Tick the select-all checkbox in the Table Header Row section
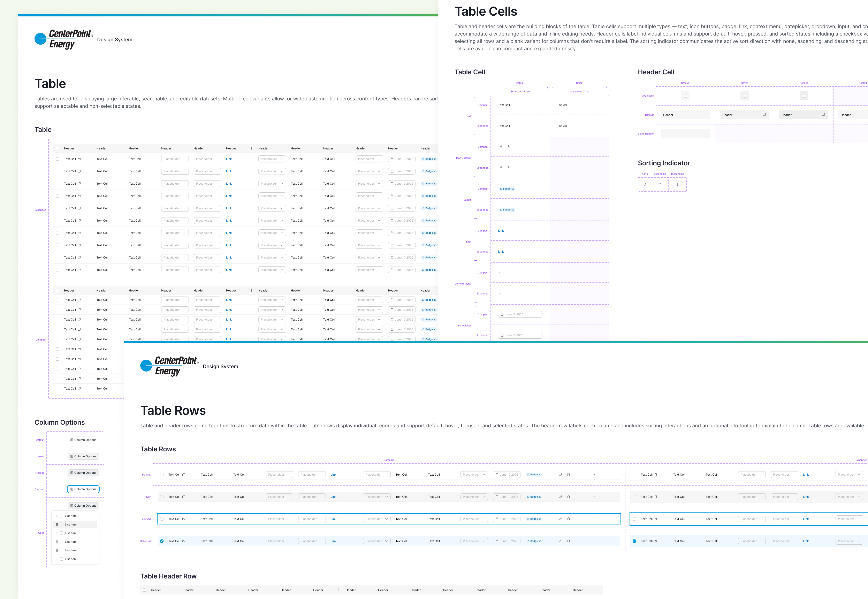The image size is (868, 599). [145, 590]
